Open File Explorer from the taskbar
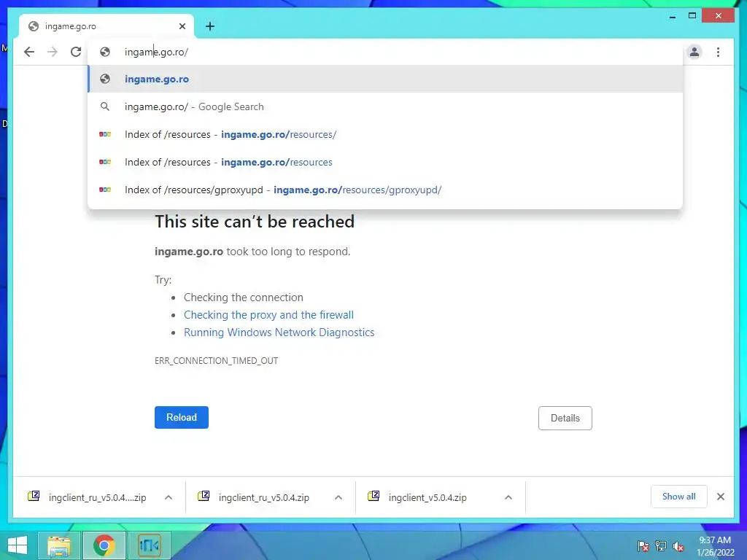The width and height of the screenshot is (747, 560). [60, 545]
